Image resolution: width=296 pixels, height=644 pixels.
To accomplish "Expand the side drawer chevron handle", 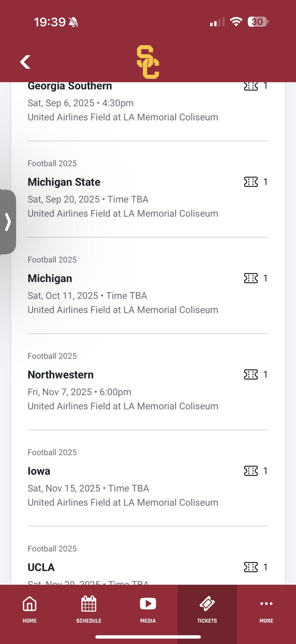I will pyautogui.click(x=8, y=222).
